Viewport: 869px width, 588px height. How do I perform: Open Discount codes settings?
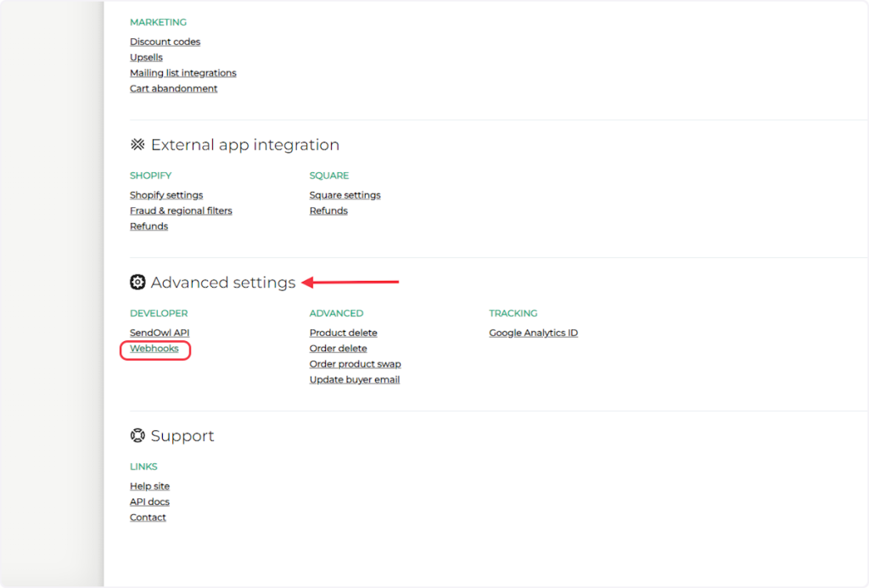[x=165, y=42]
